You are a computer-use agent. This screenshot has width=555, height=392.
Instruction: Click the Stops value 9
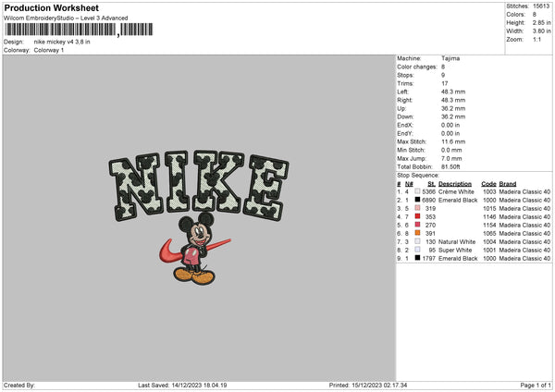coord(443,76)
